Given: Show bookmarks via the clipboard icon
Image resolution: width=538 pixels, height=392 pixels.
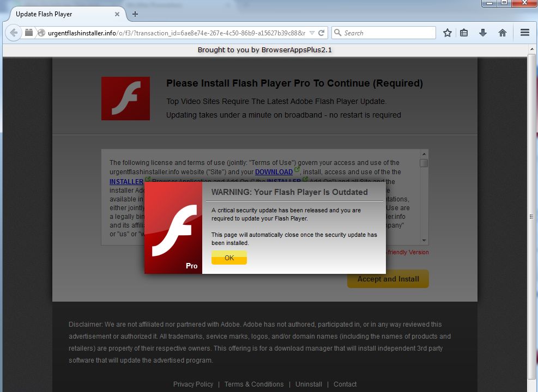Looking at the screenshot, I should tap(464, 33).
